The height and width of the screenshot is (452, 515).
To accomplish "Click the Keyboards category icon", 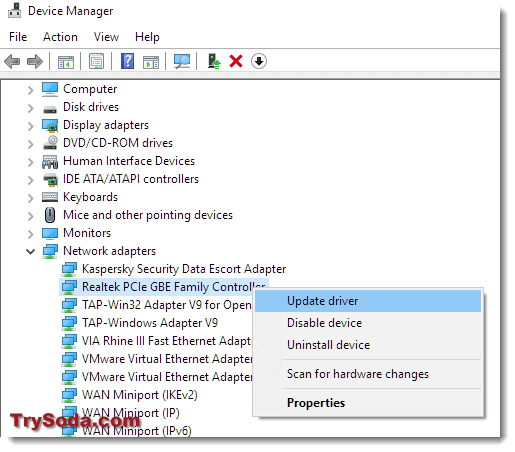I will click(x=50, y=197).
